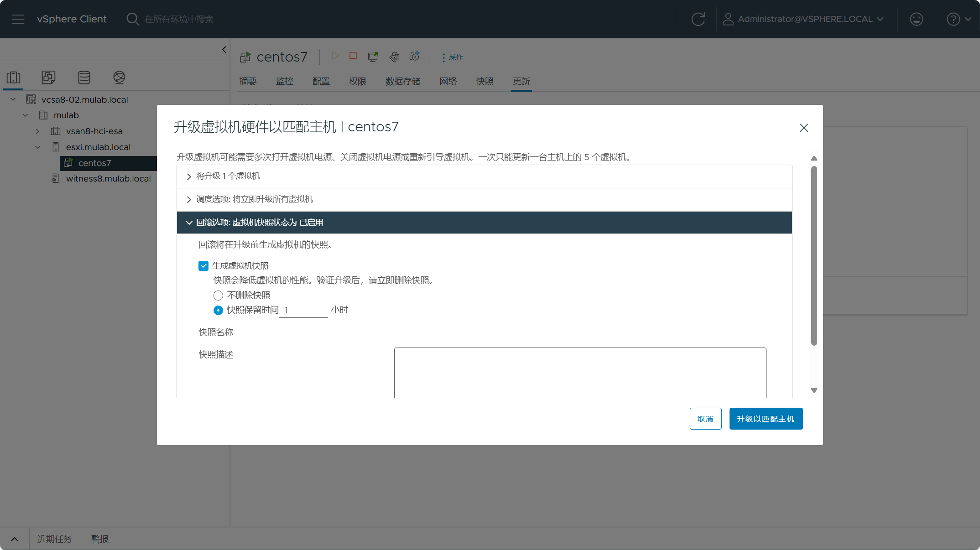Open the centos7 Monitor tab
Viewport: 980px width, 550px height.
284,81
